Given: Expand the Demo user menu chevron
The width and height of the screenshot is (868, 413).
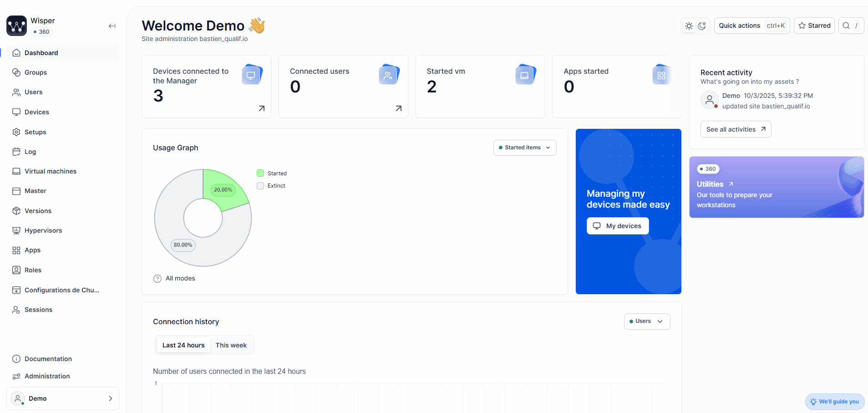Looking at the screenshot, I should 110,398.
